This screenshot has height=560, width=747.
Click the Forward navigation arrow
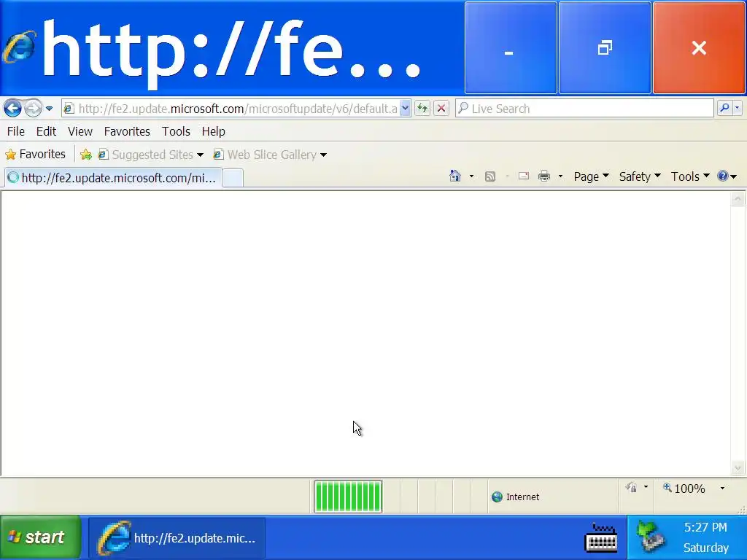click(x=33, y=109)
